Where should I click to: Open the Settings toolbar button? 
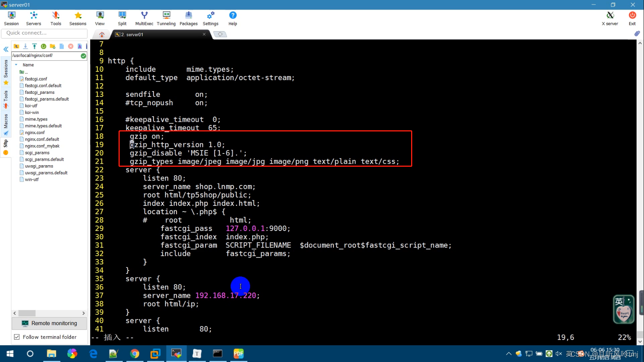[x=210, y=18]
